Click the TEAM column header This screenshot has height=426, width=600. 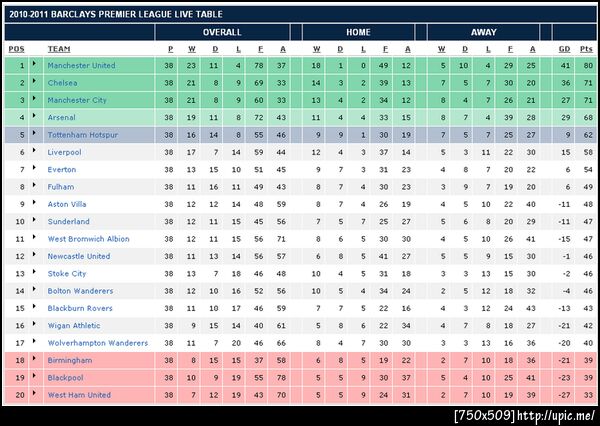(x=59, y=49)
